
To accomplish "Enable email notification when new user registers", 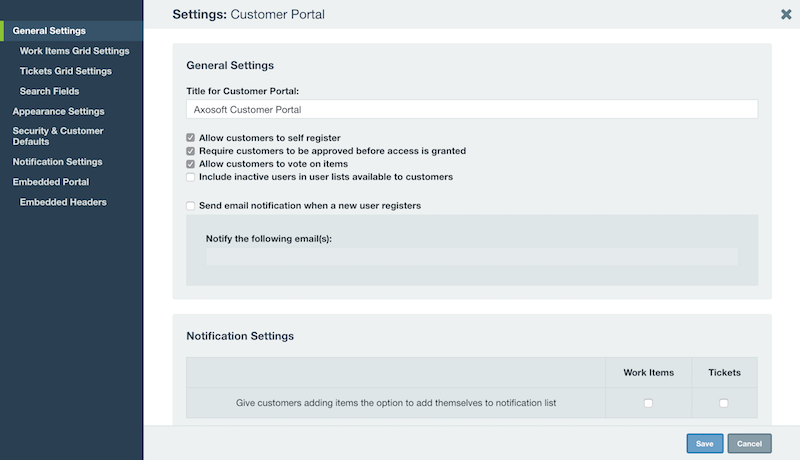I will tap(190, 206).
